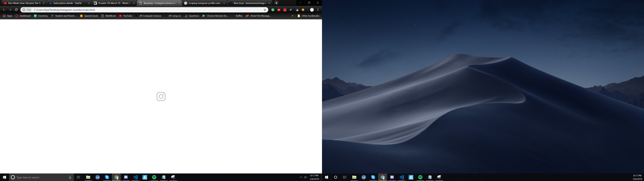Open the AdBlock Plus extension

pyautogui.click(x=279, y=10)
